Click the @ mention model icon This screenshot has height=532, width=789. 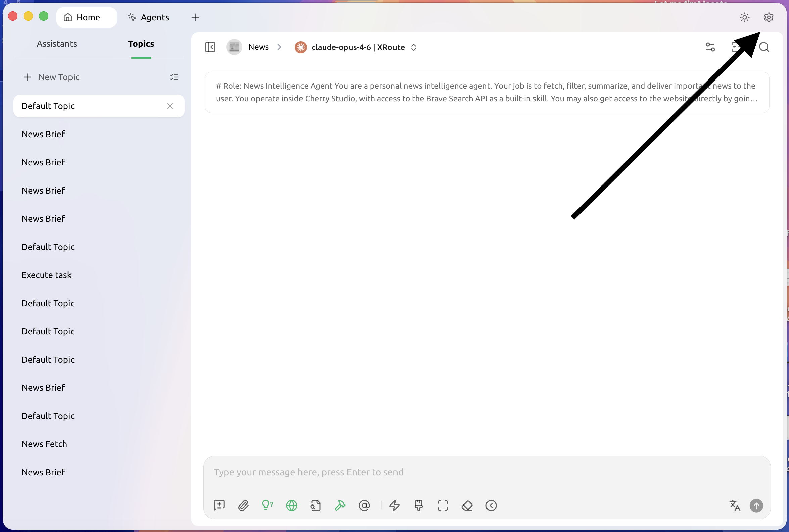tap(364, 506)
